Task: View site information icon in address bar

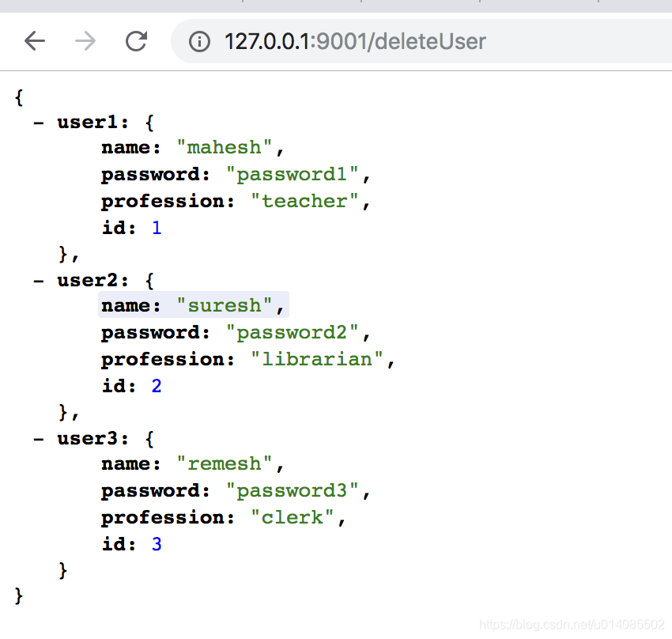Action: pos(199,42)
